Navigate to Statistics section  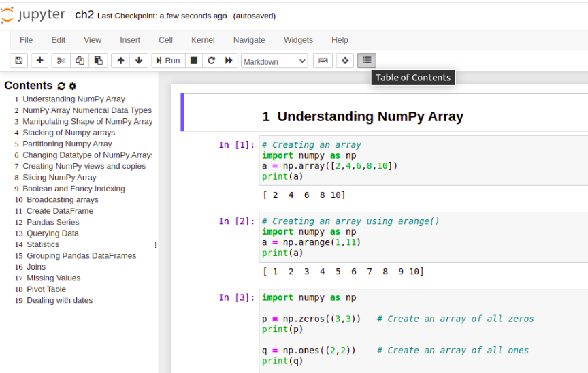(43, 244)
